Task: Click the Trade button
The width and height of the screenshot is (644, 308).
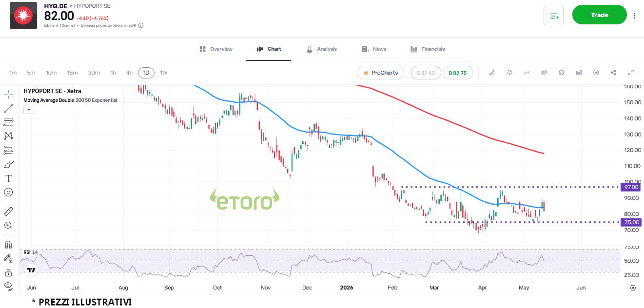Action: click(x=599, y=15)
